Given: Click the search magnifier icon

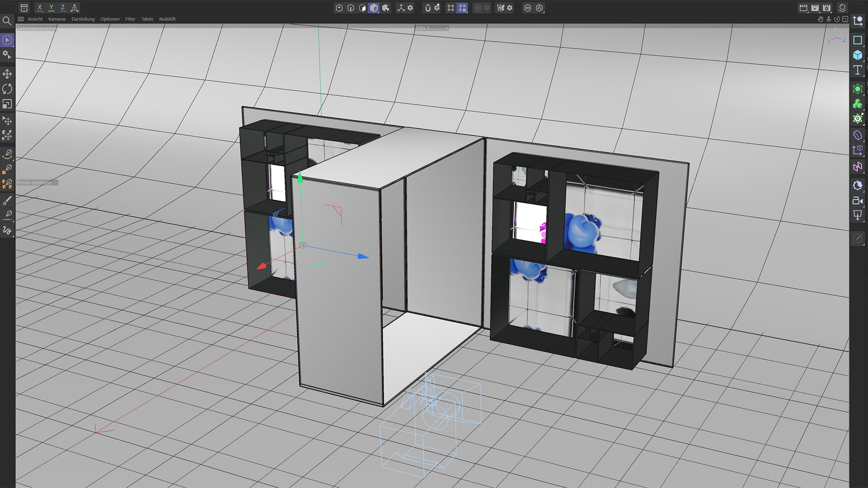Looking at the screenshot, I should pyautogui.click(x=7, y=21).
